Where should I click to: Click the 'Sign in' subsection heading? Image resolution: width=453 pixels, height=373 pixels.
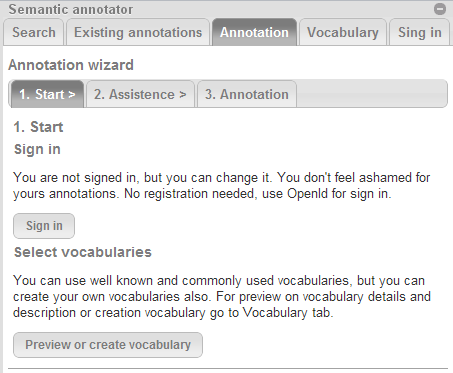tap(37, 149)
